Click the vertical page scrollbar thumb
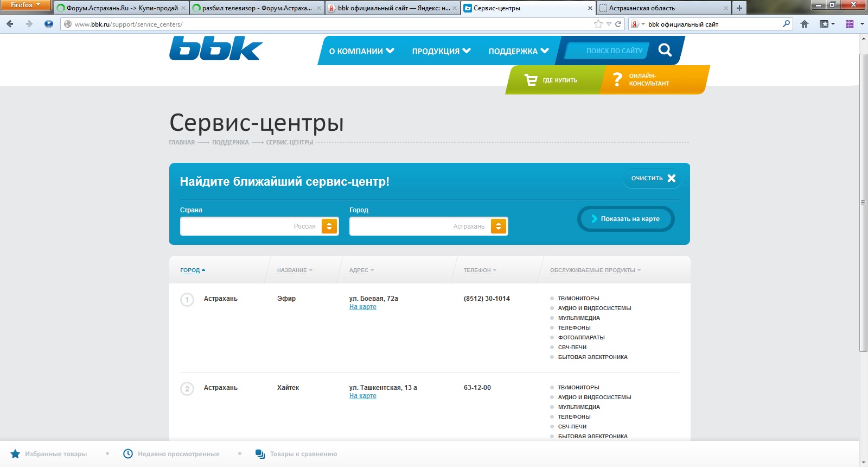This screenshot has width=868, height=467. point(863,203)
